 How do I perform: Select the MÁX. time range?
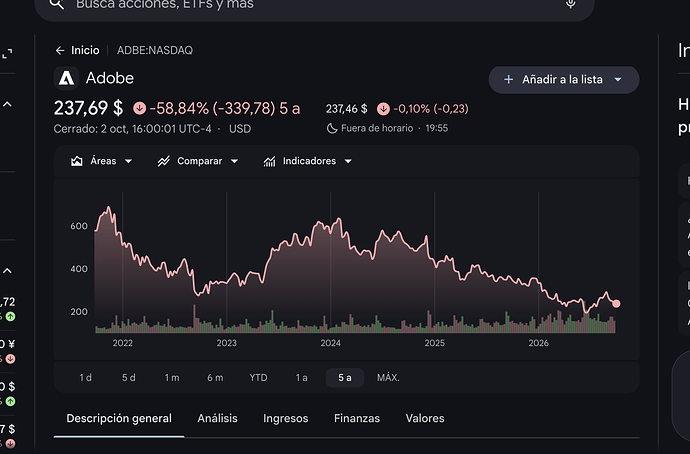[x=388, y=377]
